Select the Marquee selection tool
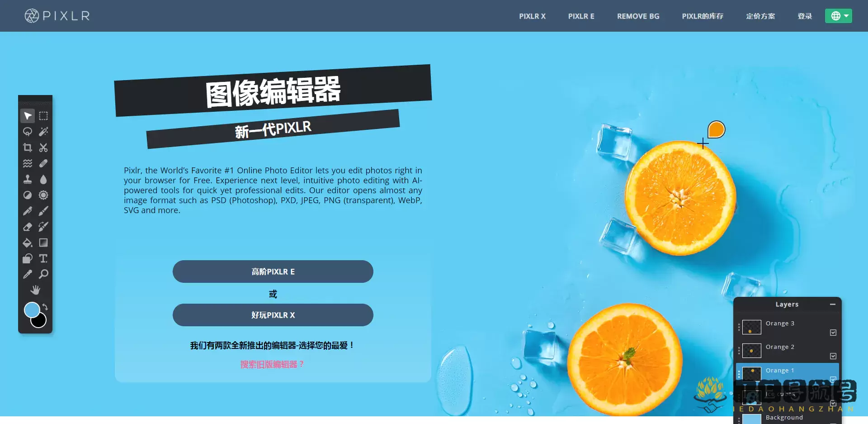The image size is (868, 424). [43, 116]
